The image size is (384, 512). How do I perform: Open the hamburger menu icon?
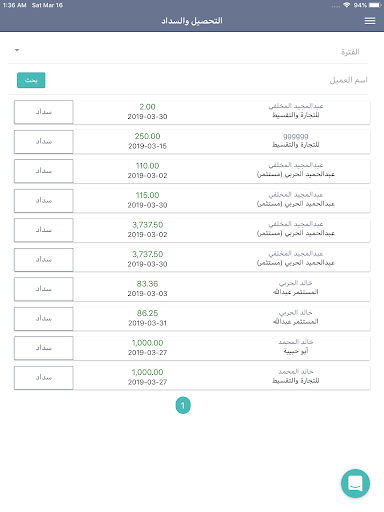pyautogui.click(x=370, y=21)
